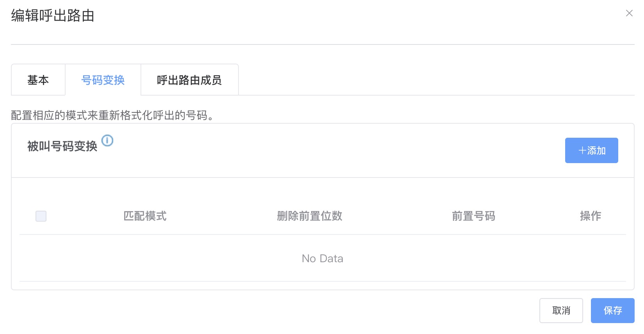Select the select-all checkbox in the table header
The image size is (644, 334).
click(41, 216)
